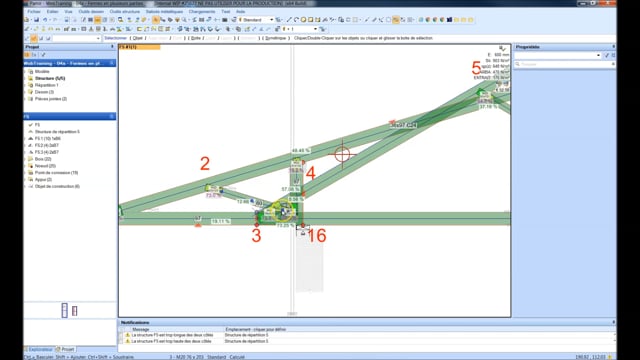
Task: Click the Undo arrow icon
Action: (x=45, y=20)
